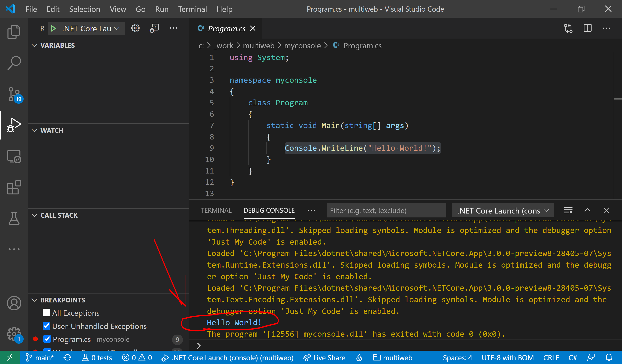Split the editor to the right

coord(587,28)
